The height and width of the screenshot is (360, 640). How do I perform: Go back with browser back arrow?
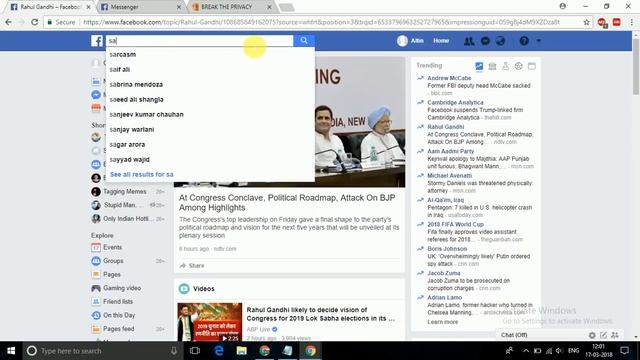[9, 22]
